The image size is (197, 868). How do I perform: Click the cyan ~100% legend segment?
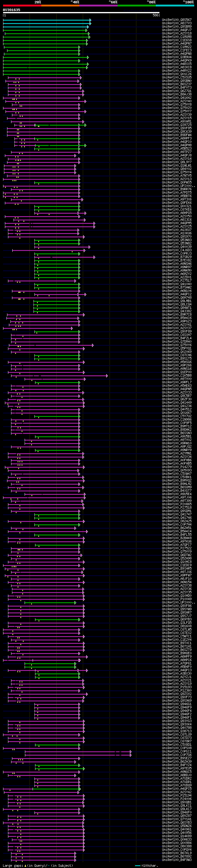click(x=175, y=6)
